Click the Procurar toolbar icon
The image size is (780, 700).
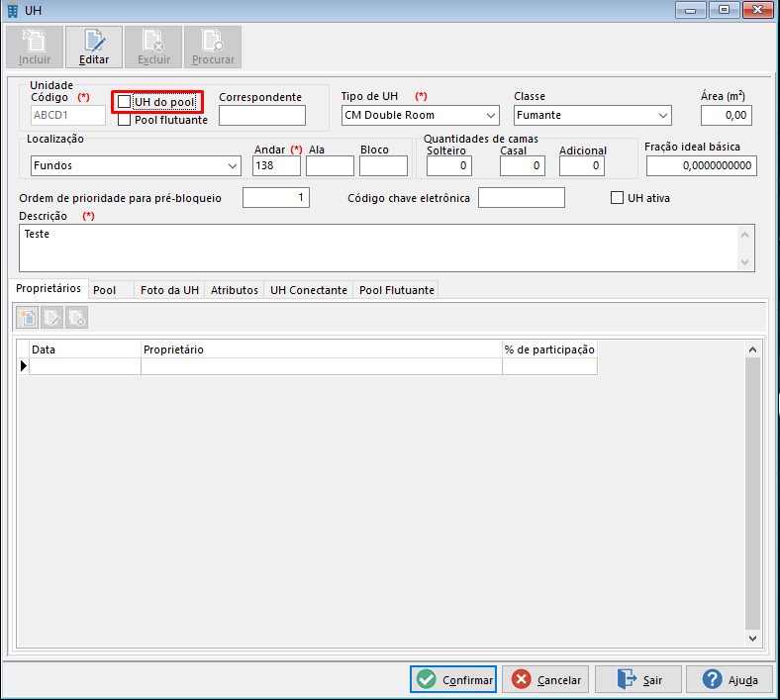(213, 48)
